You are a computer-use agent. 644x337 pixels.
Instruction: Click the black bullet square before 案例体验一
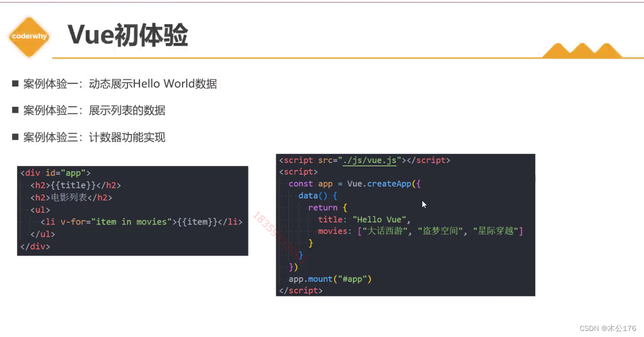(15, 83)
